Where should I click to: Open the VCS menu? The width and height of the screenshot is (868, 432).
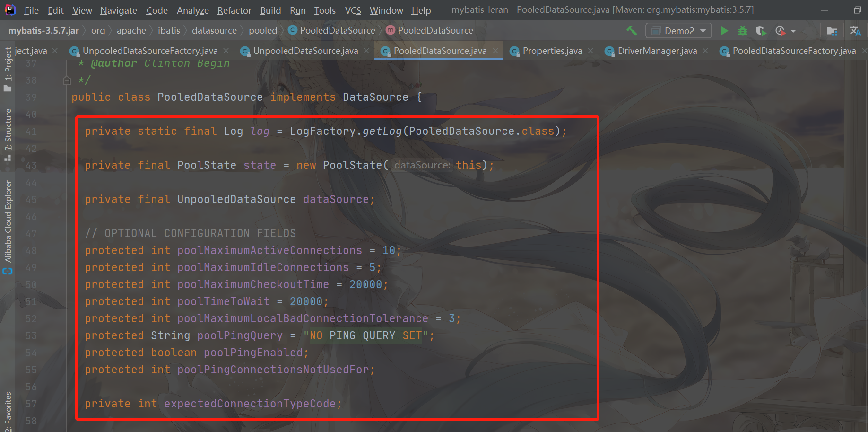[353, 10]
